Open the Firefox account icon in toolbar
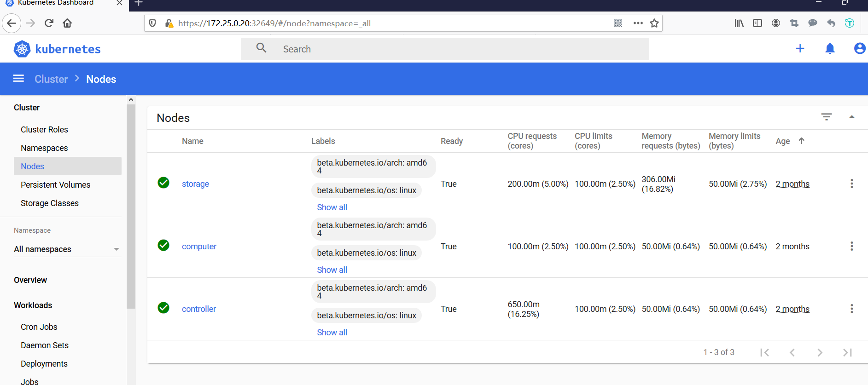This screenshot has height=385, width=868. [x=776, y=23]
